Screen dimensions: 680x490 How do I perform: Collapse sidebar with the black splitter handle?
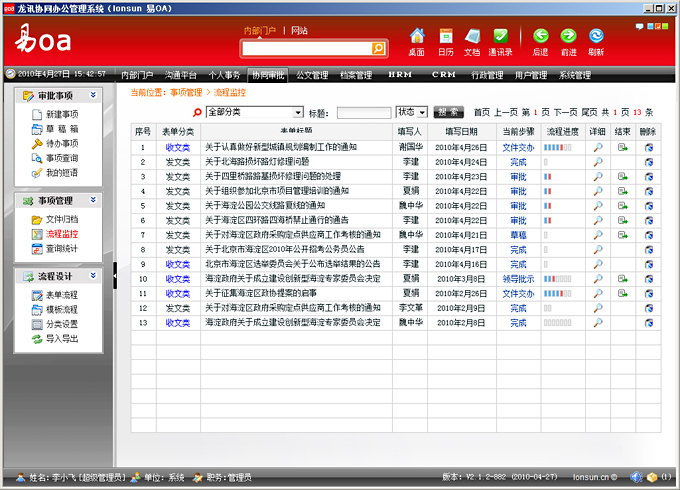[115, 275]
